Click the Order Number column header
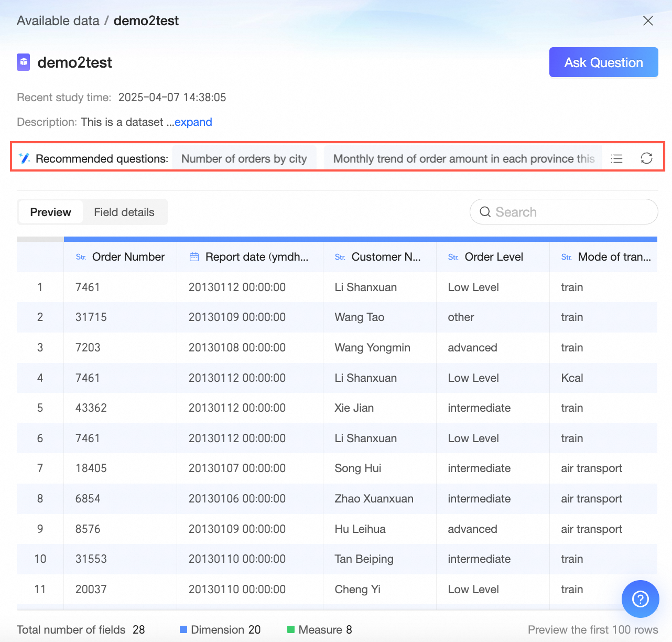 point(121,257)
